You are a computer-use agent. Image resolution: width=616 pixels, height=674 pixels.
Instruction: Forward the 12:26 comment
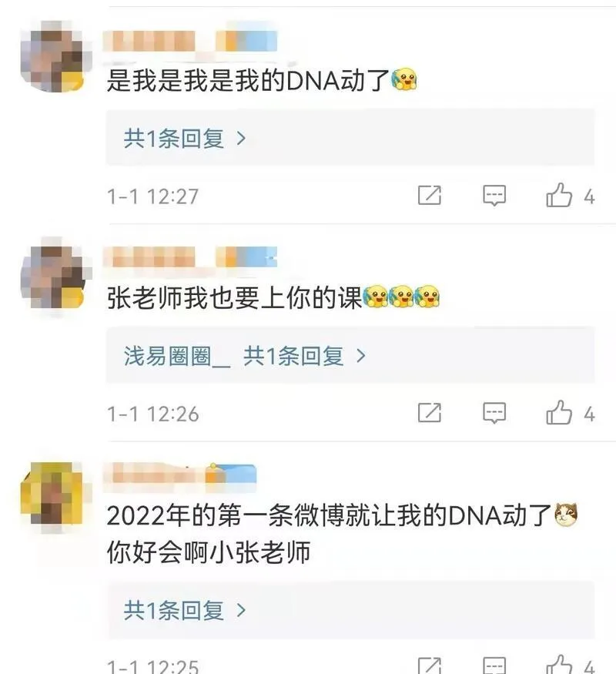click(430, 413)
